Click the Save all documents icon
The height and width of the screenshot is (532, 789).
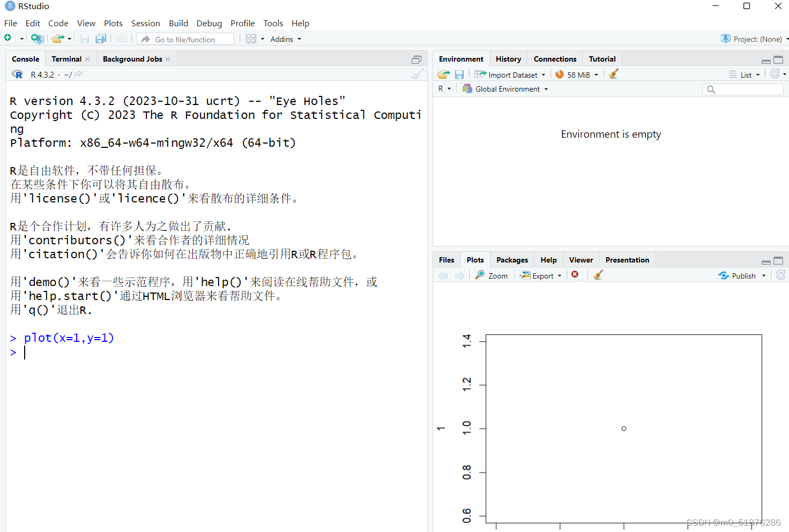point(101,39)
